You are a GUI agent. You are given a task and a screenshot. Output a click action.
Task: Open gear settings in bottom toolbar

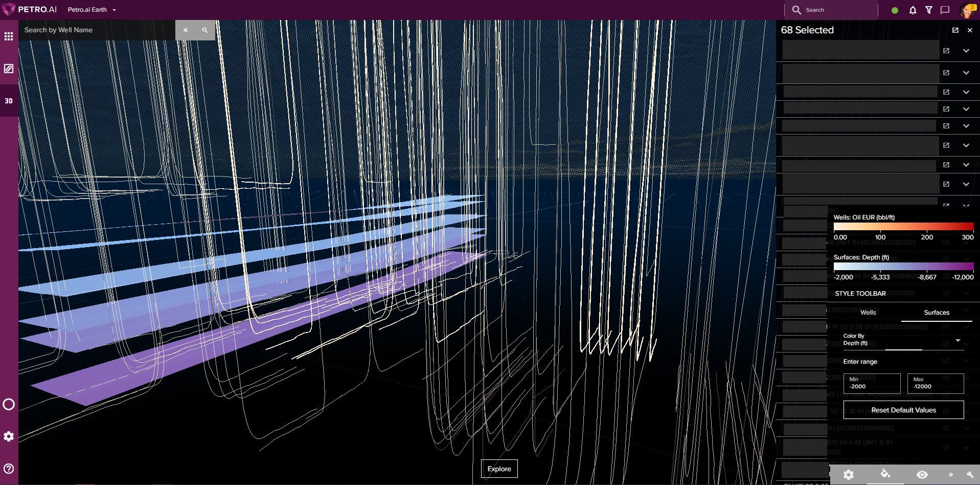pos(849,475)
